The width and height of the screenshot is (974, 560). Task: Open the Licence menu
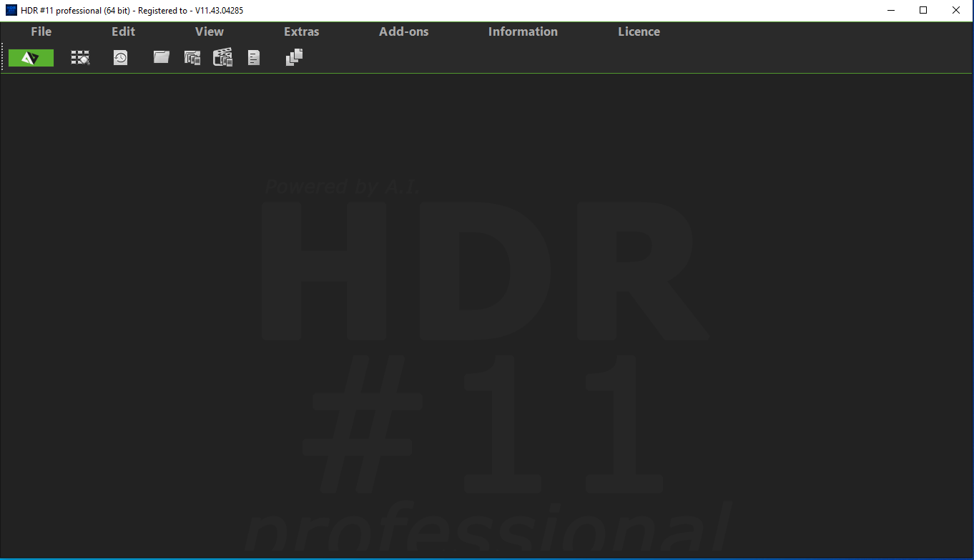(639, 31)
